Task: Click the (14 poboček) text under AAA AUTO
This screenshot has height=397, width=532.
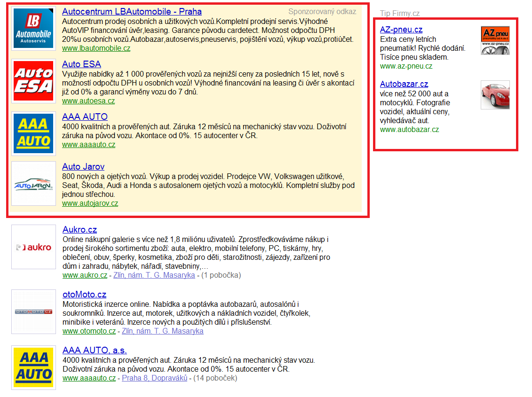Action: [215, 378]
